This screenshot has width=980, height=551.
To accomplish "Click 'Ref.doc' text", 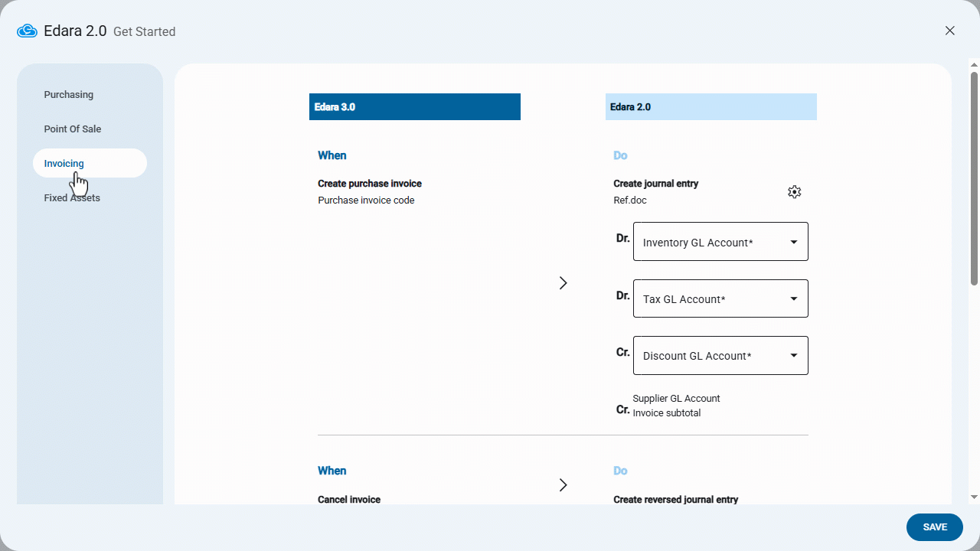I will (630, 201).
